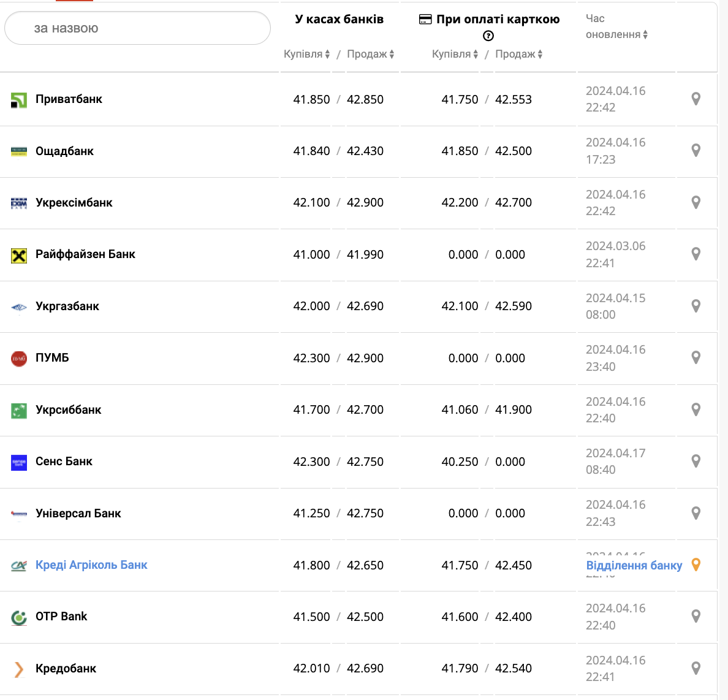Click the Приватбанк green logo icon
728x700 pixels.
[x=19, y=100]
